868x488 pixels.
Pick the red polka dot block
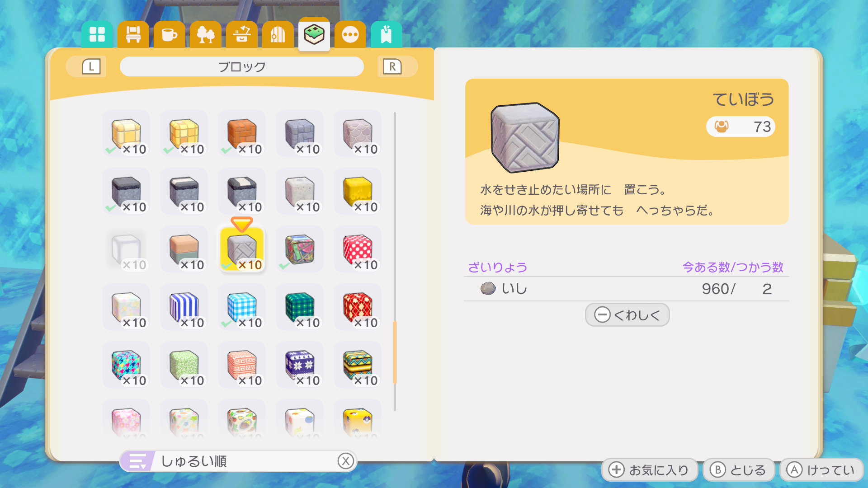pyautogui.click(x=358, y=249)
